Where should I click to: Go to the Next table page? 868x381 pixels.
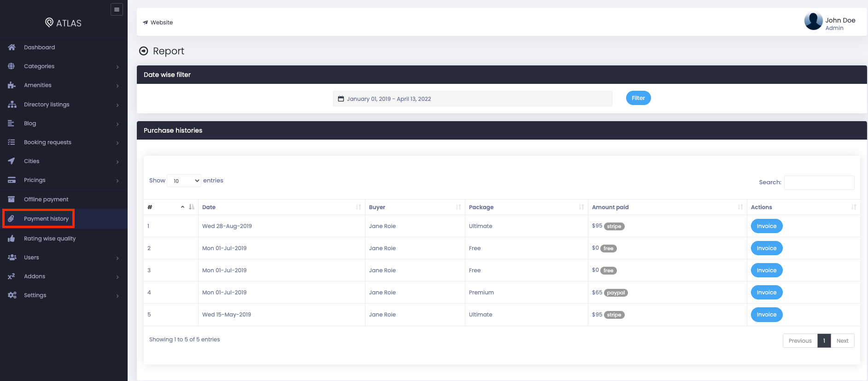click(842, 340)
